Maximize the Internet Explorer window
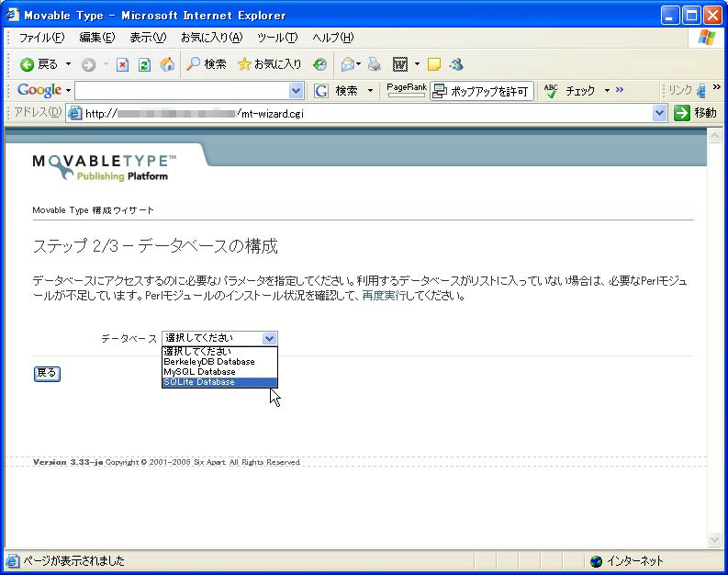The image size is (728, 575). pyautogui.click(x=691, y=16)
